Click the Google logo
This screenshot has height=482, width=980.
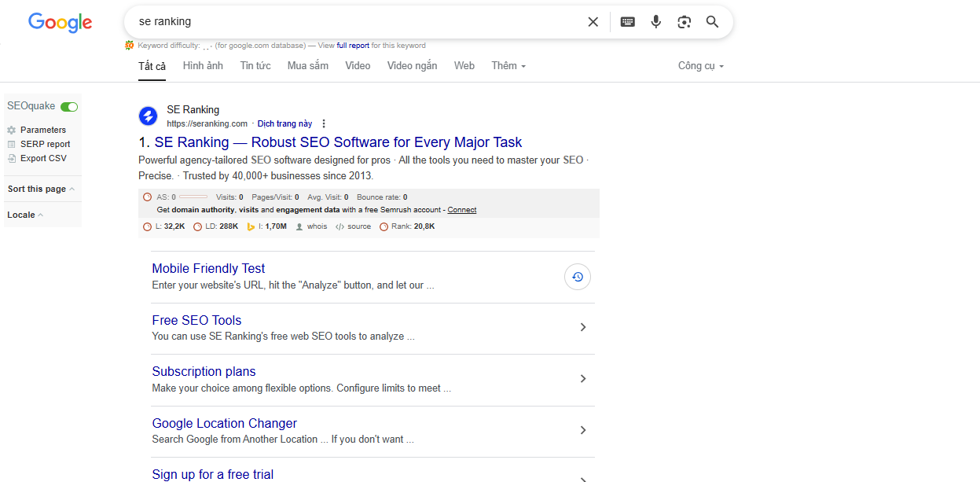click(61, 22)
